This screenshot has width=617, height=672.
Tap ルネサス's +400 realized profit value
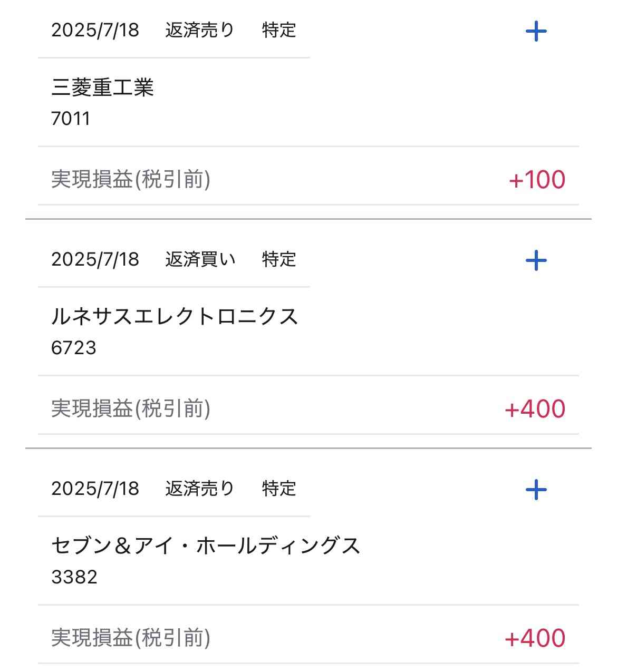click(535, 409)
